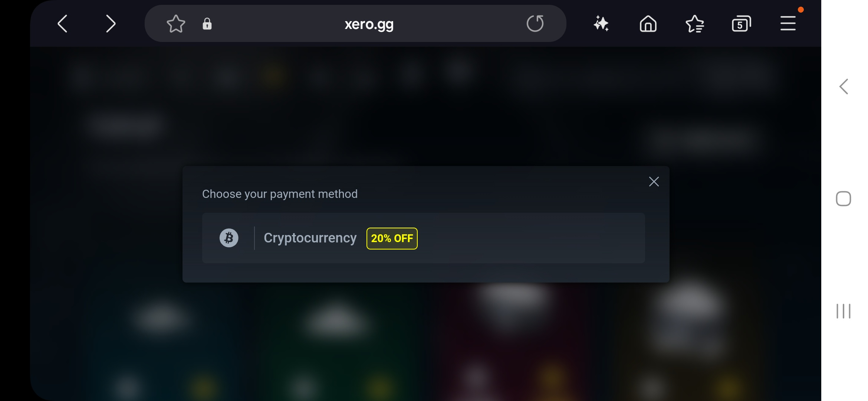Bookmark this page with the star icon
This screenshot has height=401, width=868.
point(176,24)
